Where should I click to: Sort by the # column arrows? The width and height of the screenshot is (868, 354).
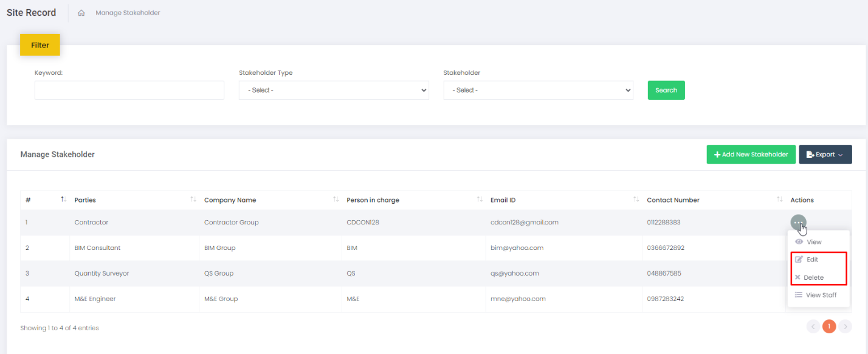64,200
